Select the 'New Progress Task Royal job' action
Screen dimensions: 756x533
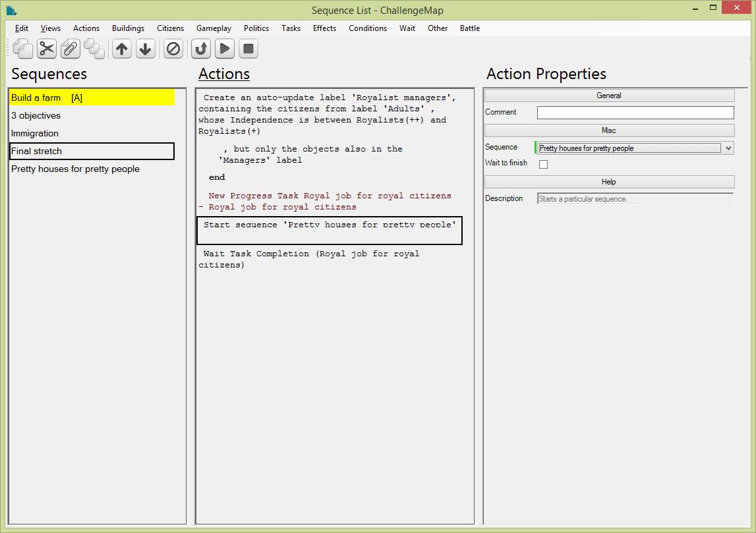point(330,202)
